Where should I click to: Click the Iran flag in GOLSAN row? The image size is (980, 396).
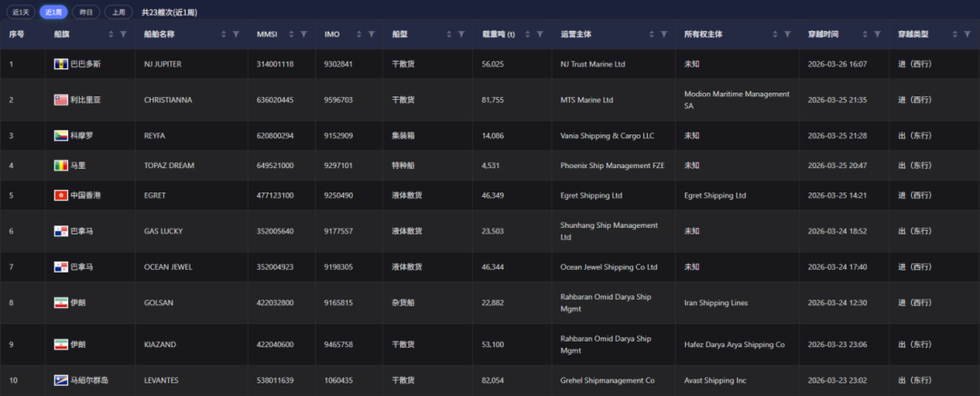61,302
